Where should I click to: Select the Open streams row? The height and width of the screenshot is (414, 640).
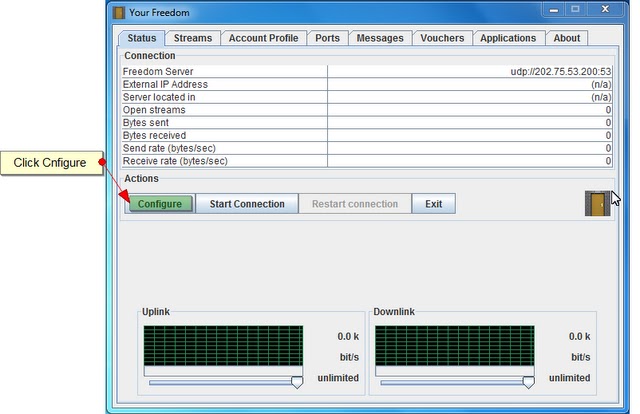point(367,110)
